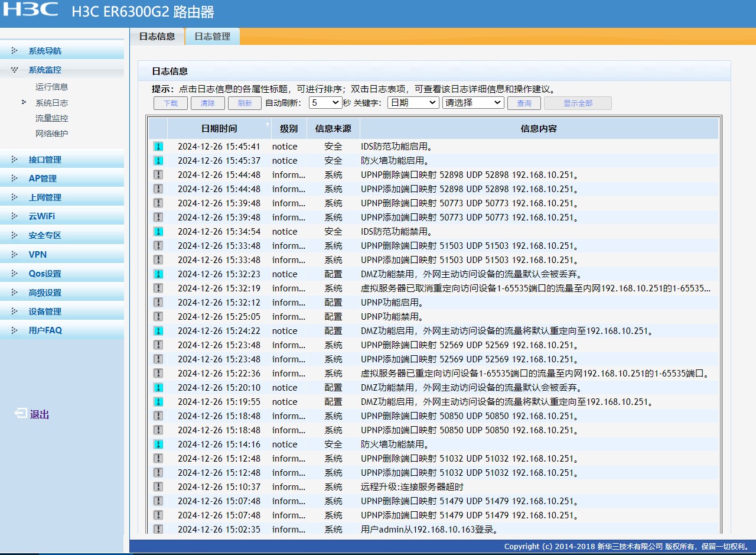Expand the 高级设置 menu section
The width and height of the screenshot is (756, 555).
coord(62,293)
